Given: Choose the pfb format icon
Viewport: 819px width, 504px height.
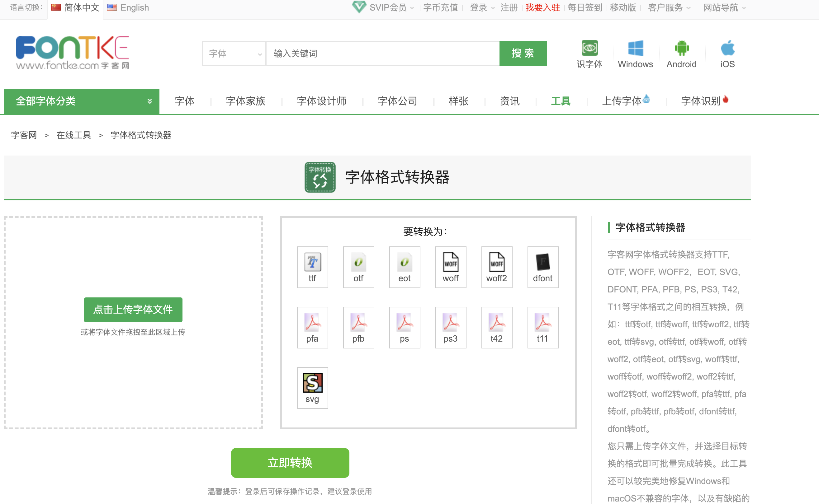Looking at the screenshot, I should pyautogui.click(x=358, y=327).
